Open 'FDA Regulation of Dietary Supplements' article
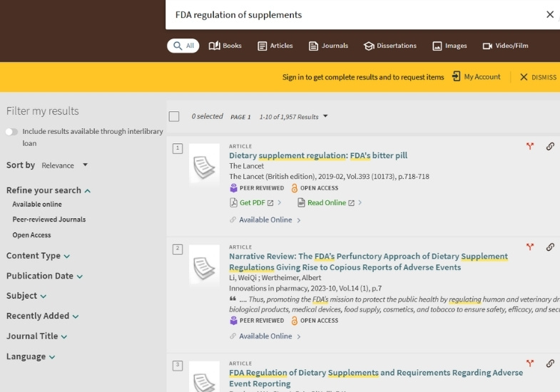The width and height of the screenshot is (560, 392). [x=376, y=378]
